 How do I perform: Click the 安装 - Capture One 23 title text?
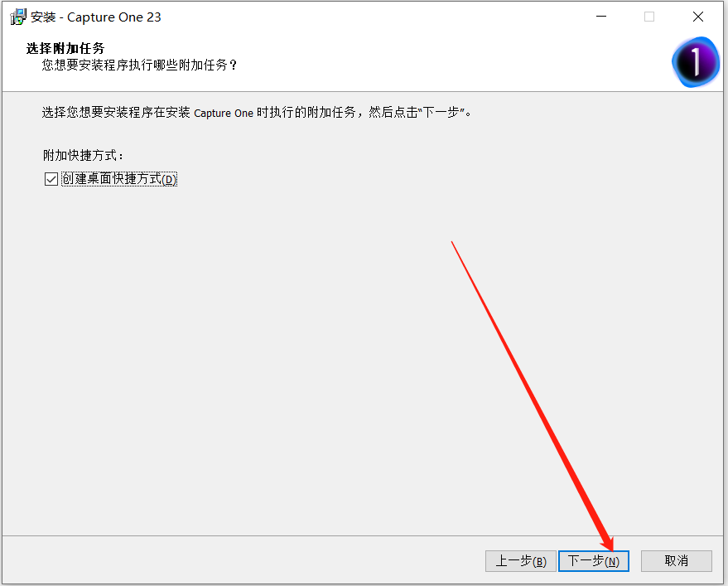(x=95, y=17)
